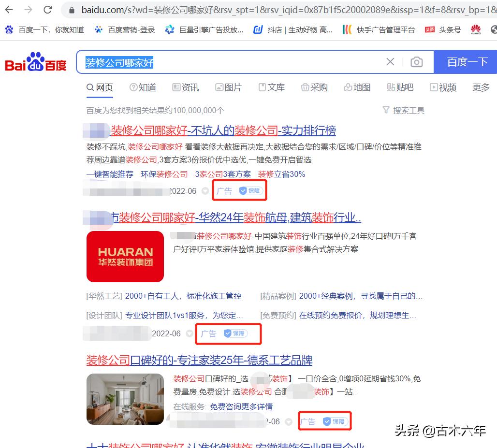Click the padlock icon in the address bar

pyautogui.click(x=71, y=9)
